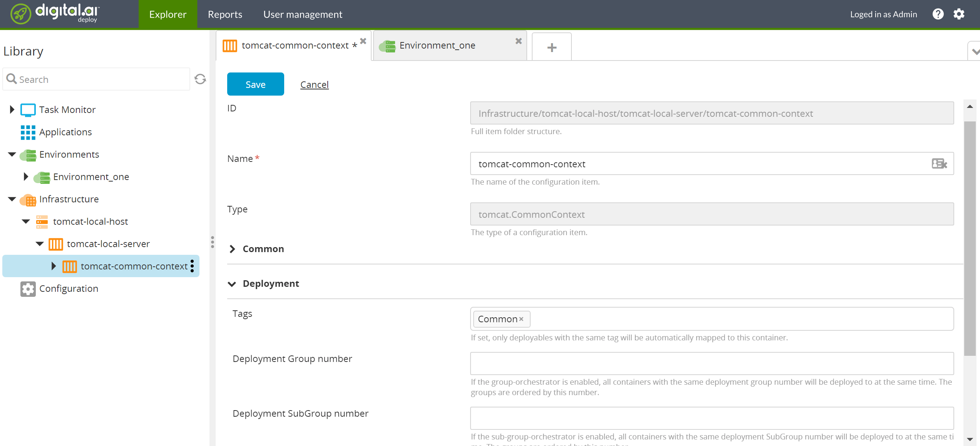Collapse the Deployment section chevron
The width and height of the screenshot is (980, 446).
coord(232,283)
